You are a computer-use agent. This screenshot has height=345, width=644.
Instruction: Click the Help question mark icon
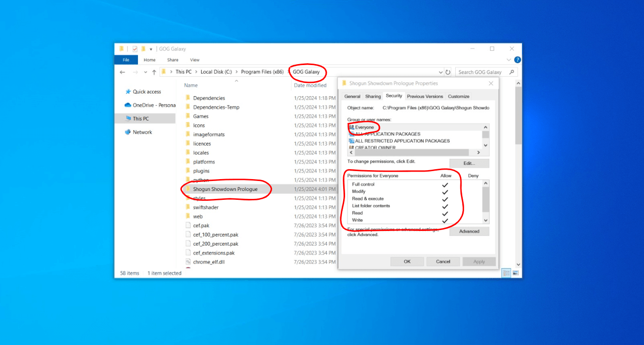[517, 60]
